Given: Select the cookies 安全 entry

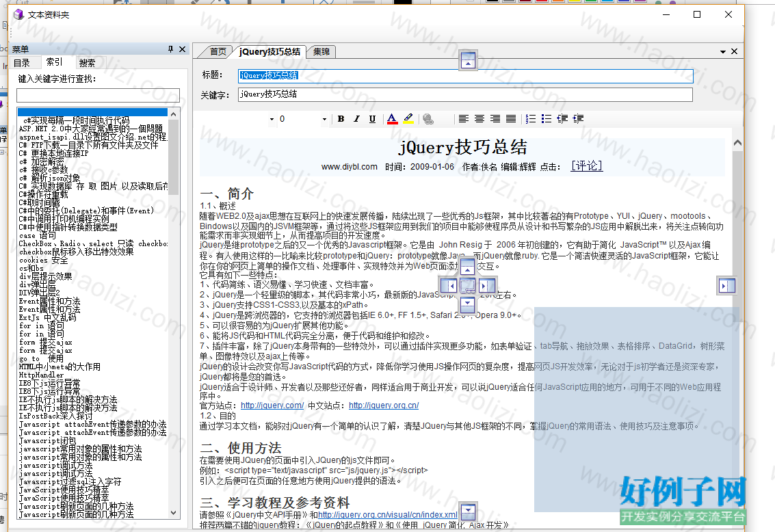Looking at the screenshot, I should pyautogui.click(x=44, y=260).
